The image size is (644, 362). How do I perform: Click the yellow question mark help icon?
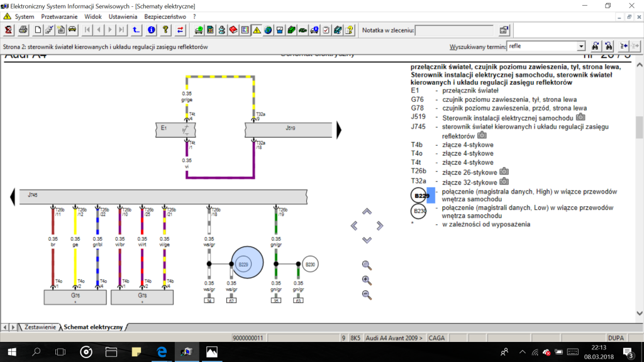pos(165,30)
